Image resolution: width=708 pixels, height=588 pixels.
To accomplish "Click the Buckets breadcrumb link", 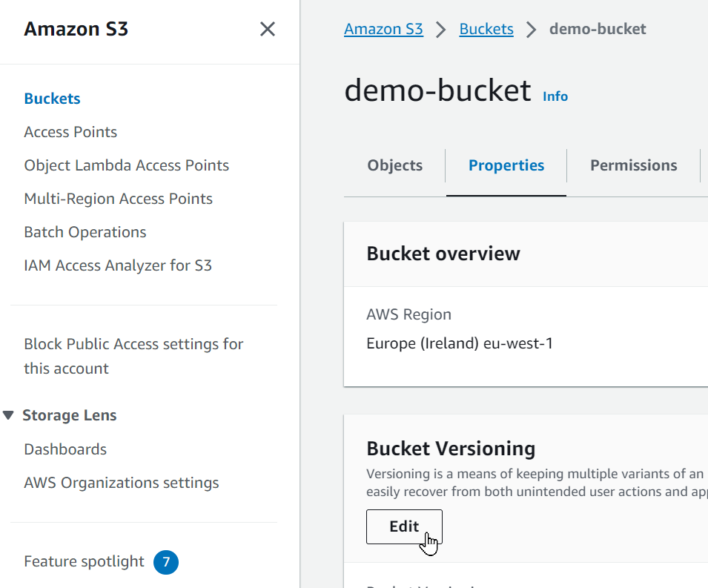I will coord(486,29).
